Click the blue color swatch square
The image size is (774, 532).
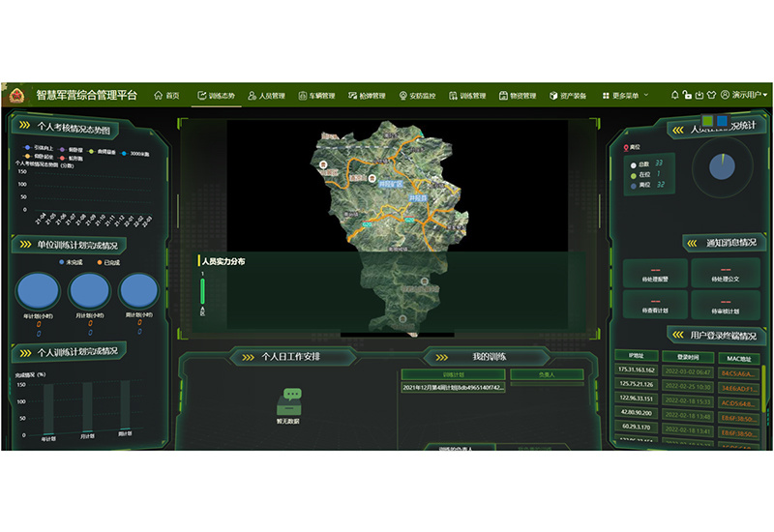point(722,121)
